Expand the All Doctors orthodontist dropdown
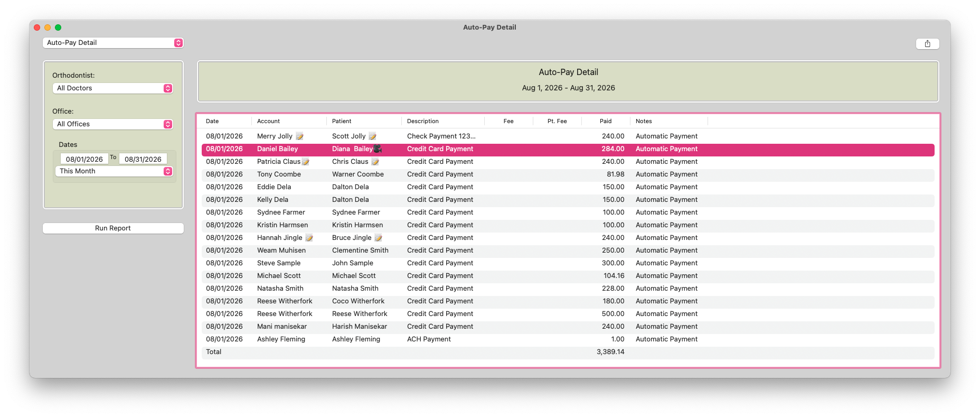The height and width of the screenshot is (417, 980). coord(113,88)
